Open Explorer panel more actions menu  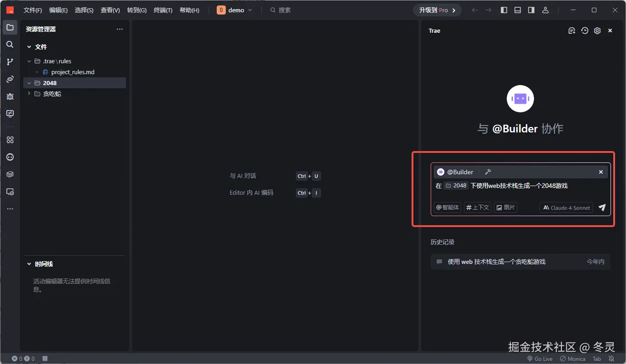tap(120, 29)
